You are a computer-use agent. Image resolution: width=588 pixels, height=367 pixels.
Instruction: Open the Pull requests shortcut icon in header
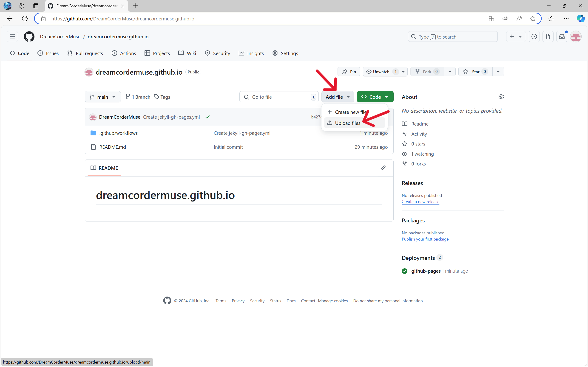coord(548,37)
